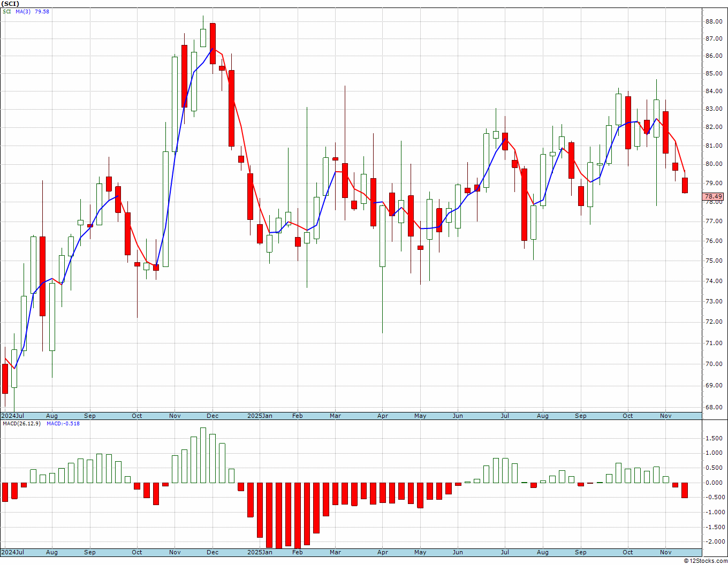This screenshot has height=565, width=728.
Task: Select the 86.00 price axis label
Action: pyautogui.click(x=714, y=56)
